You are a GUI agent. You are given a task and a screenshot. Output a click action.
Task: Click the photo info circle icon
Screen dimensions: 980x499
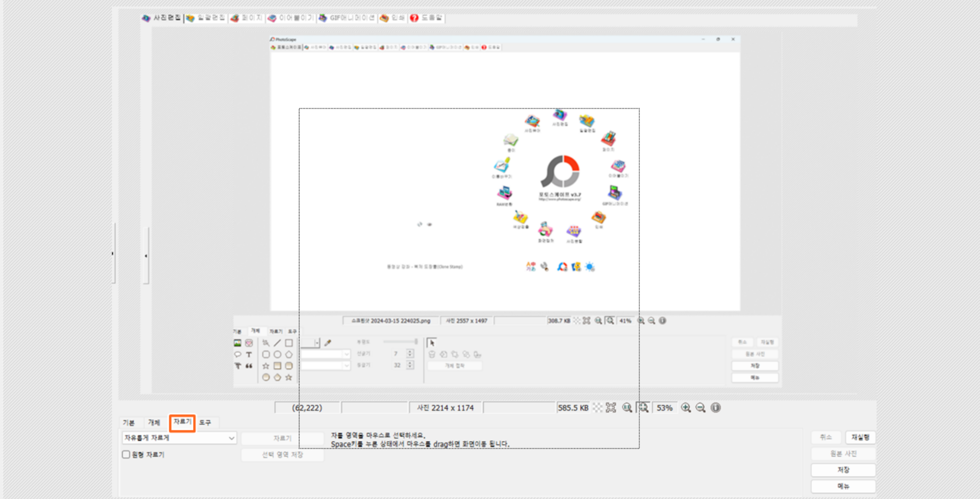pyautogui.click(x=715, y=407)
